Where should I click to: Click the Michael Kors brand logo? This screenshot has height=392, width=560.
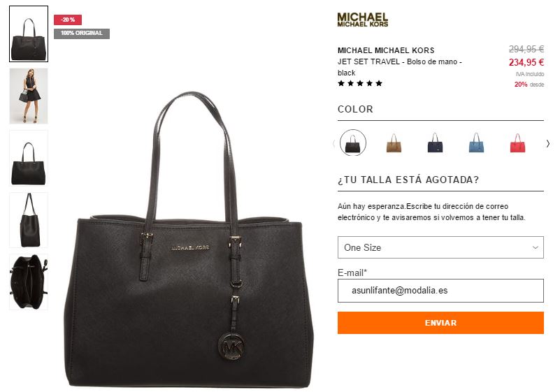click(363, 20)
